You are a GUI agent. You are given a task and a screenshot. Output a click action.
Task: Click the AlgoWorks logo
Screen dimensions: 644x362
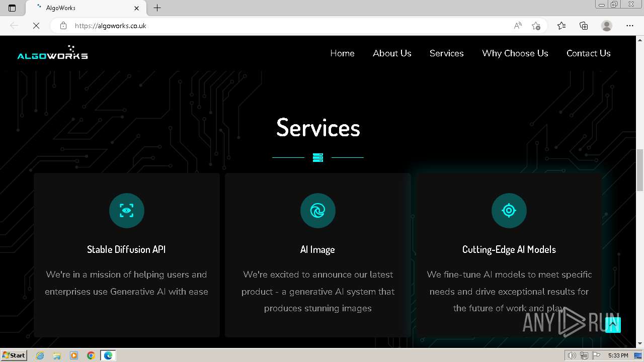[53, 52]
